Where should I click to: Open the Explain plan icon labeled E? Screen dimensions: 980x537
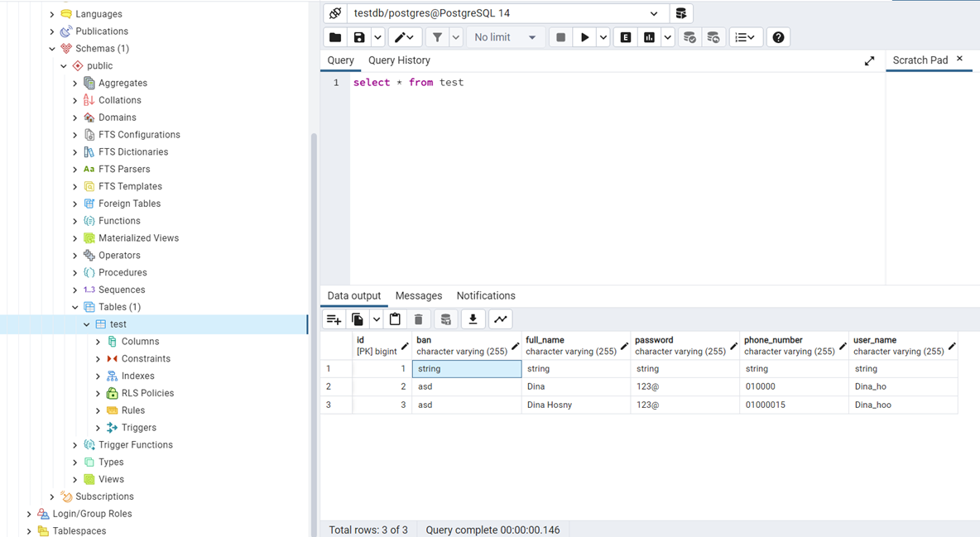click(625, 36)
